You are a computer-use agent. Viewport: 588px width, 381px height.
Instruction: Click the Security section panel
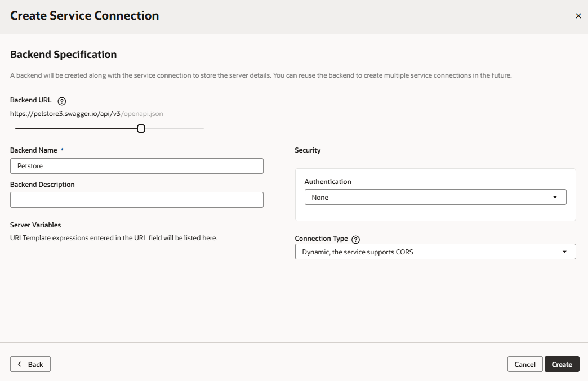(x=435, y=194)
